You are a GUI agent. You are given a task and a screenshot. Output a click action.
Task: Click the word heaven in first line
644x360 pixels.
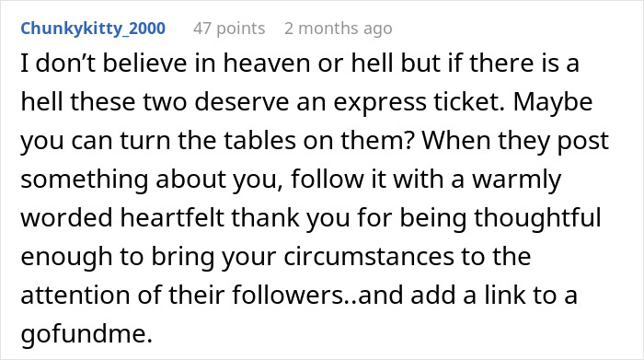coord(267,64)
